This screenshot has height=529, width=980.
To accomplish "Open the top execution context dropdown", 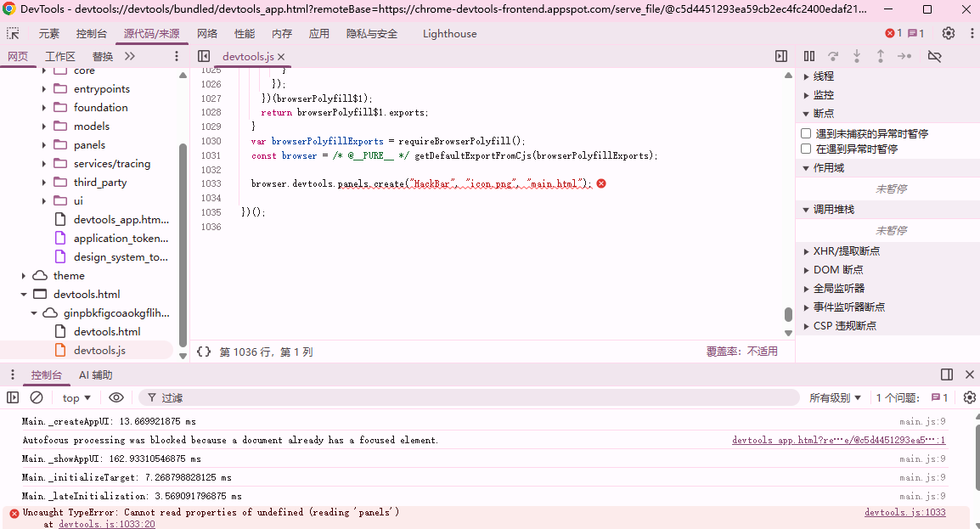I will click(x=76, y=398).
